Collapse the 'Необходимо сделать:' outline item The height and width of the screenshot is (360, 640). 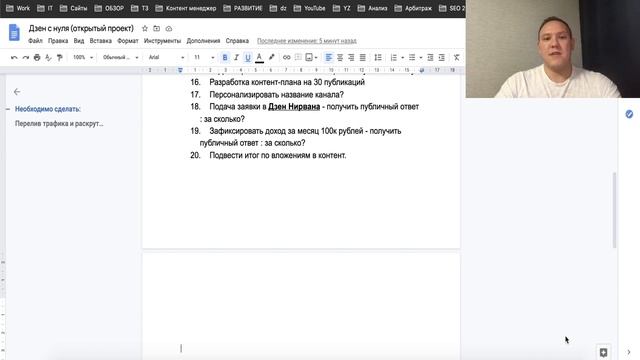8,109
